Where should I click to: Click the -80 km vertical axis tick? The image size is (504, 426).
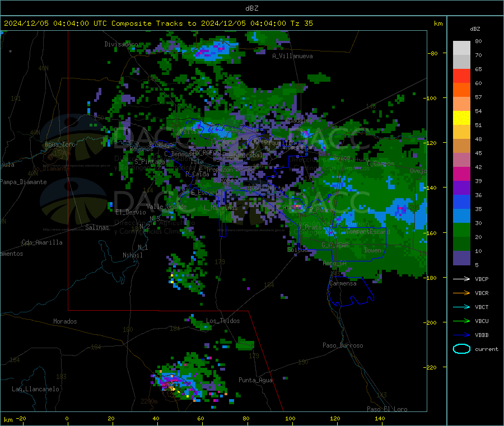(432, 53)
